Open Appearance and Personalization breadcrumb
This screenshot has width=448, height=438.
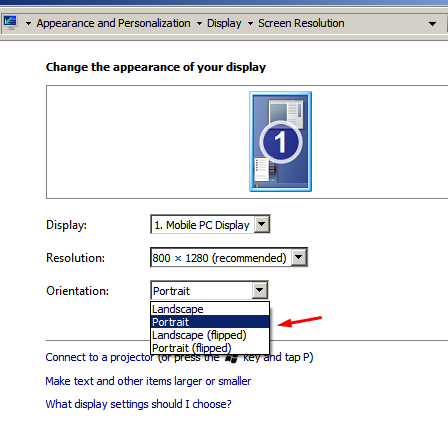(113, 23)
